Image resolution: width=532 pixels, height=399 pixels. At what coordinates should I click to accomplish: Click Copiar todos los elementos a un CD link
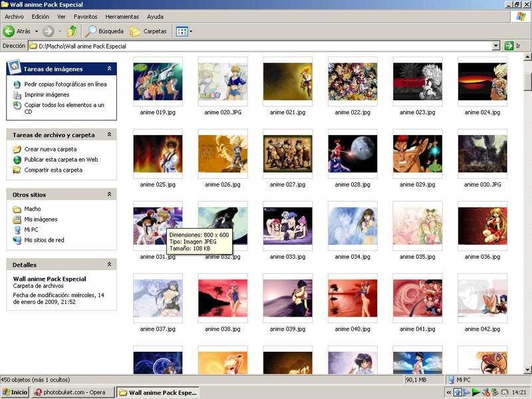point(64,108)
